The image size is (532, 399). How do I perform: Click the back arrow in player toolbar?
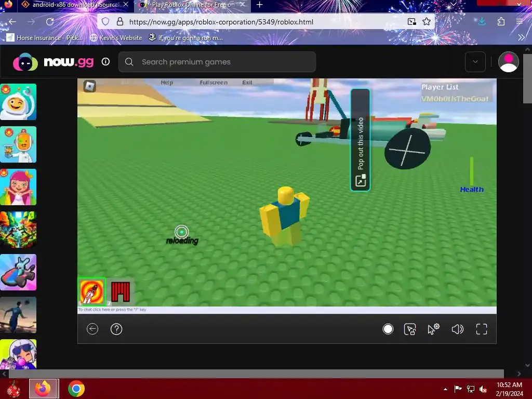click(x=92, y=329)
